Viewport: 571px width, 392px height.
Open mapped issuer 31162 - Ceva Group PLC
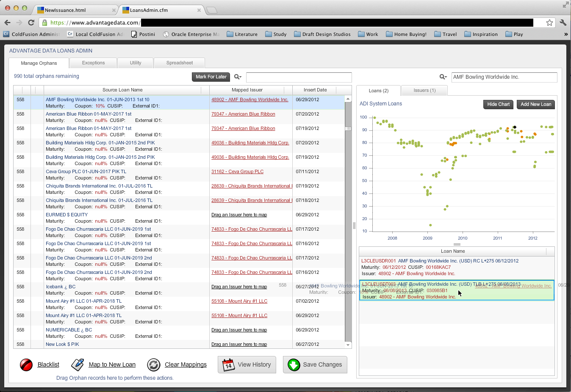(x=237, y=171)
